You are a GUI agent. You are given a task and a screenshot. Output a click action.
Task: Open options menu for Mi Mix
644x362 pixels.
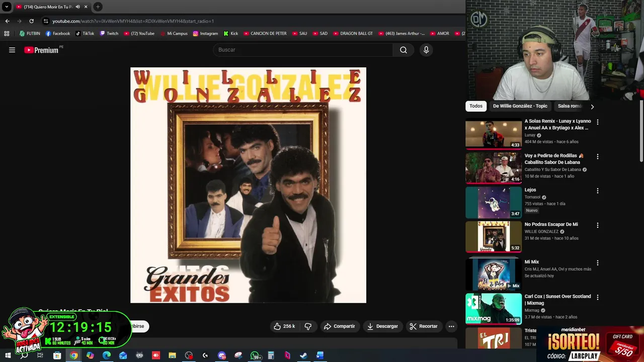(x=598, y=263)
